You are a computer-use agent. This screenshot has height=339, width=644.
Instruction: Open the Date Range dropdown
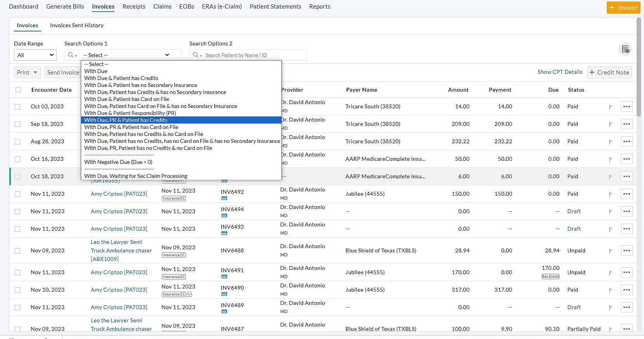tap(35, 55)
